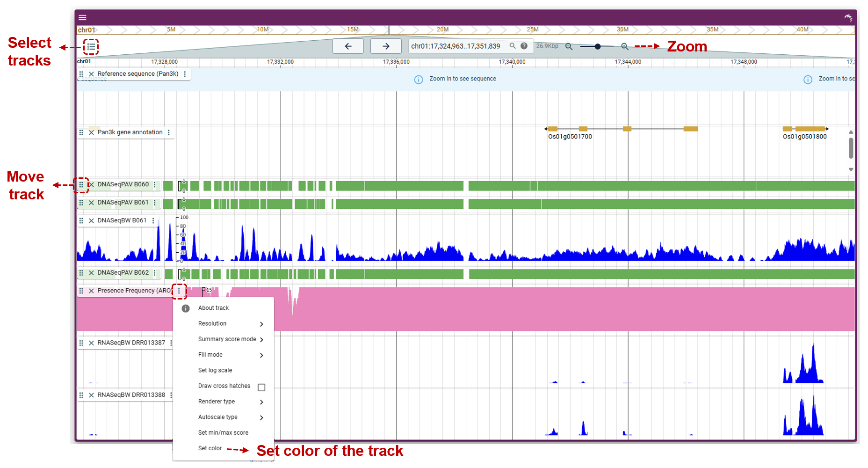This screenshot has width=868, height=468.
Task: Open the track selector list icon
Action: [x=91, y=47]
